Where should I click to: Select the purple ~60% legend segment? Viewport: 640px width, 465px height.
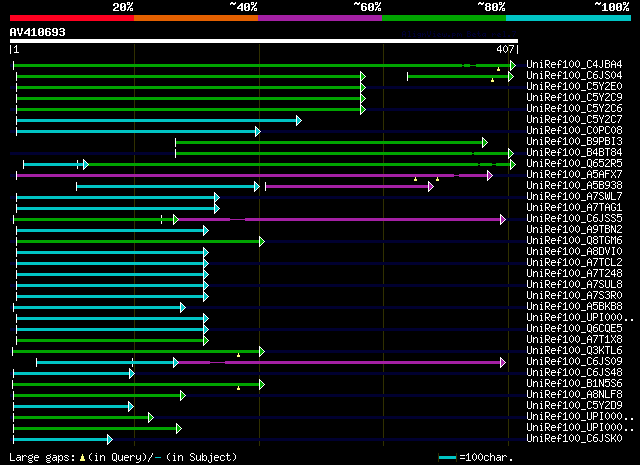[x=320, y=18]
